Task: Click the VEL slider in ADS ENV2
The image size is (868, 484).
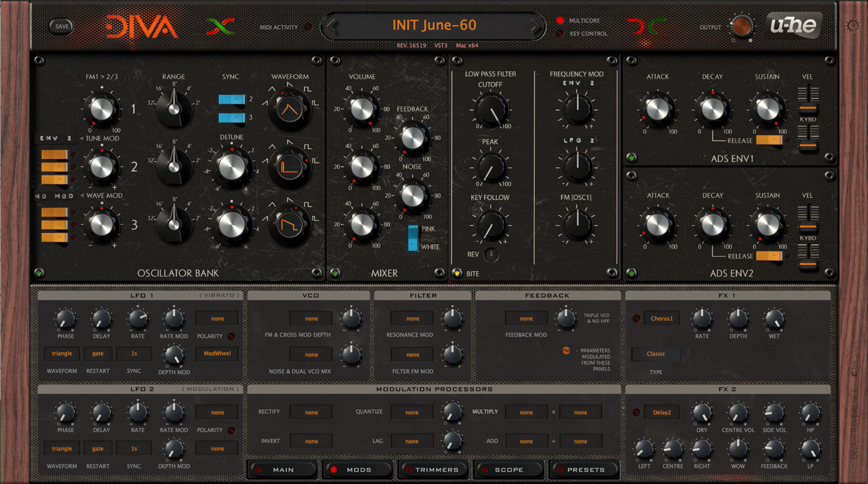Action: [808, 219]
